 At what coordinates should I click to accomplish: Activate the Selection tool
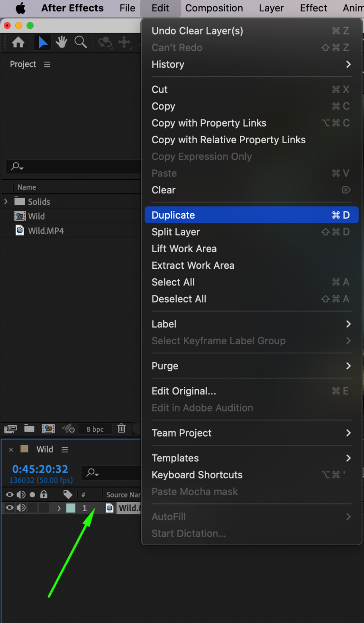(43, 42)
